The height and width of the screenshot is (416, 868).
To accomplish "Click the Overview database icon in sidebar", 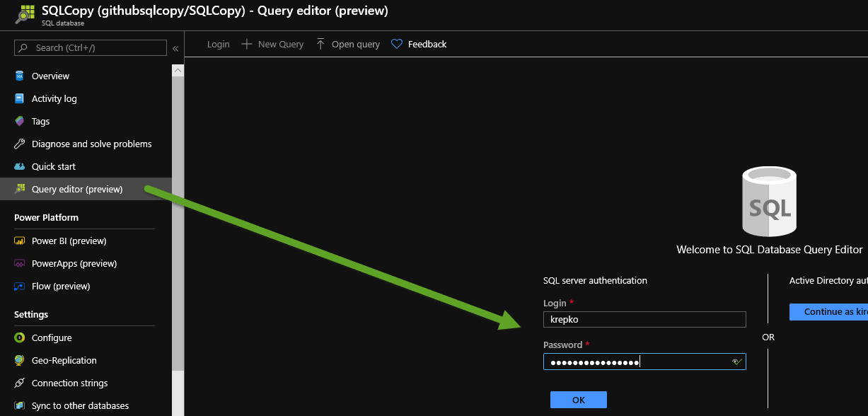I will coord(20,76).
